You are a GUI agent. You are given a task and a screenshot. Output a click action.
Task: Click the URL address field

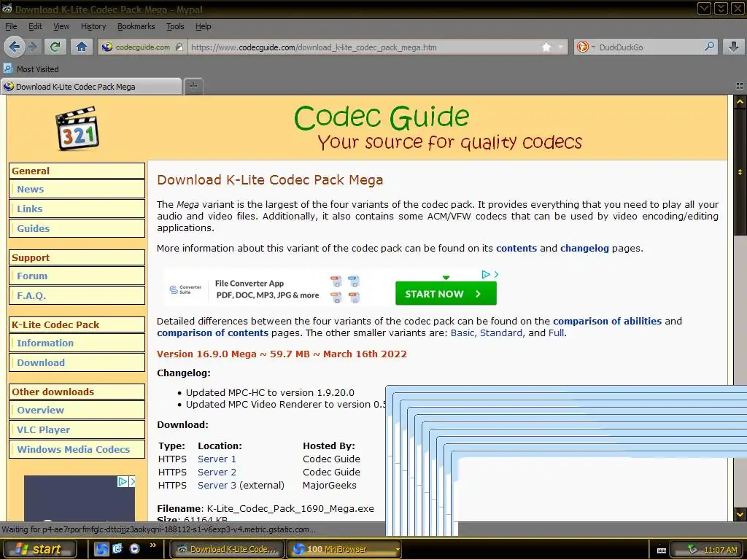pos(365,47)
